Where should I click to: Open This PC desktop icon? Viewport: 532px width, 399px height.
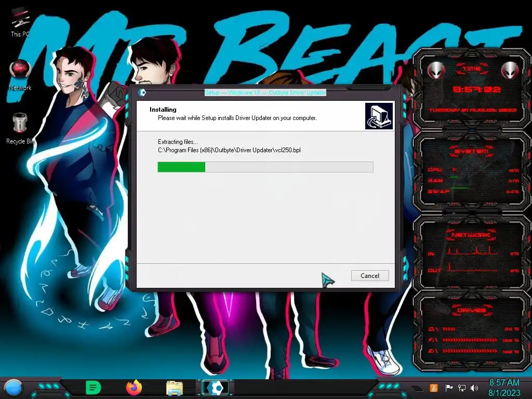[20, 22]
